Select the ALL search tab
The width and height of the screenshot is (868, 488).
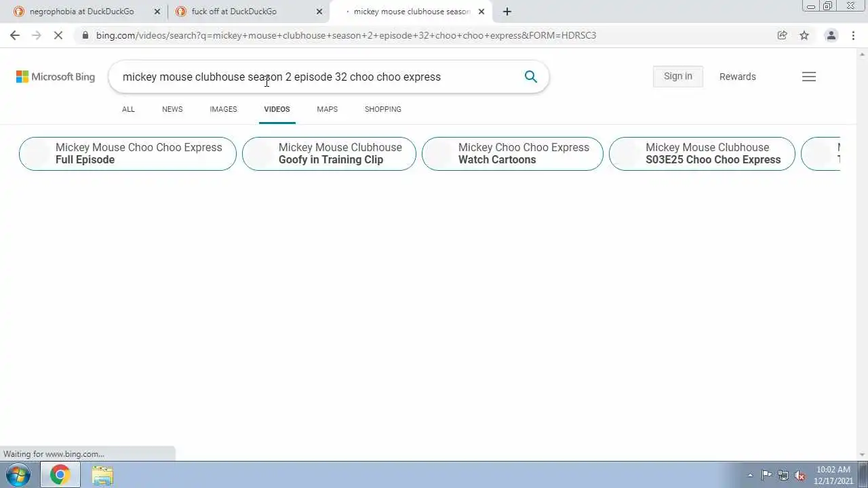[128, 109]
